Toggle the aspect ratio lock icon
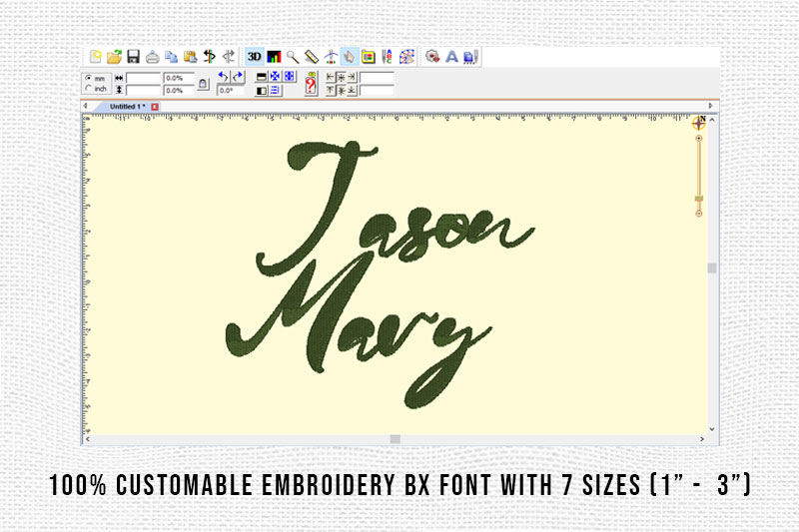The height and width of the screenshot is (532, 799). click(x=204, y=84)
